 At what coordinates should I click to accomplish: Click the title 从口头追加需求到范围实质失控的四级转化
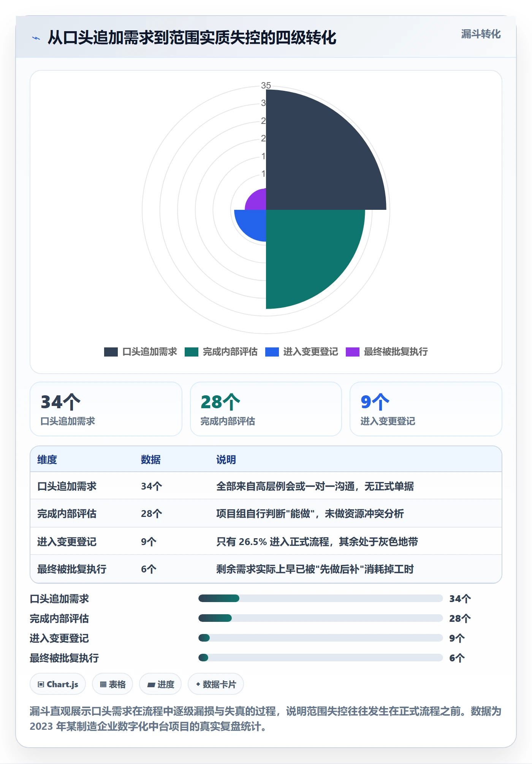pos(192,38)
